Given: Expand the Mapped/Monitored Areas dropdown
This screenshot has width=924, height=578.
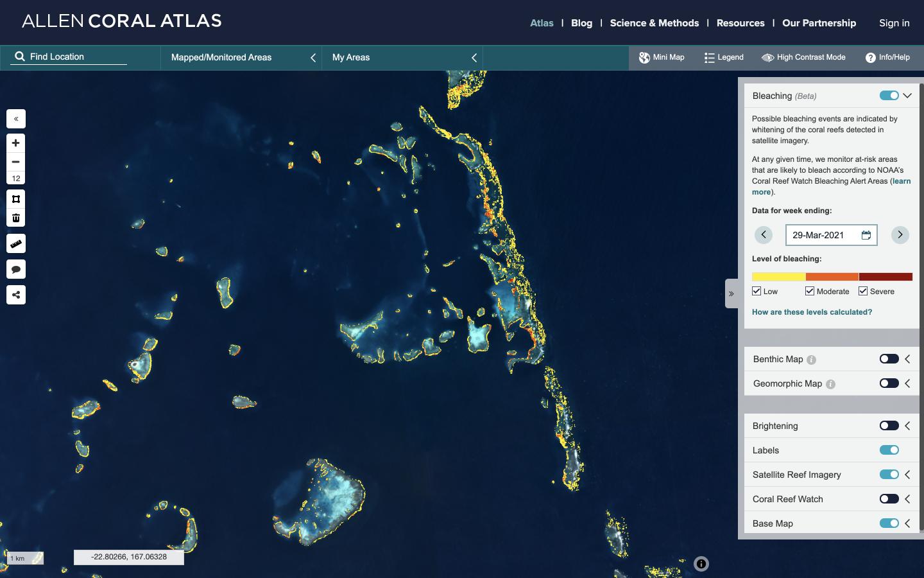Looking at the screenshot, I should pyautogui.click(x=313, y=57).
